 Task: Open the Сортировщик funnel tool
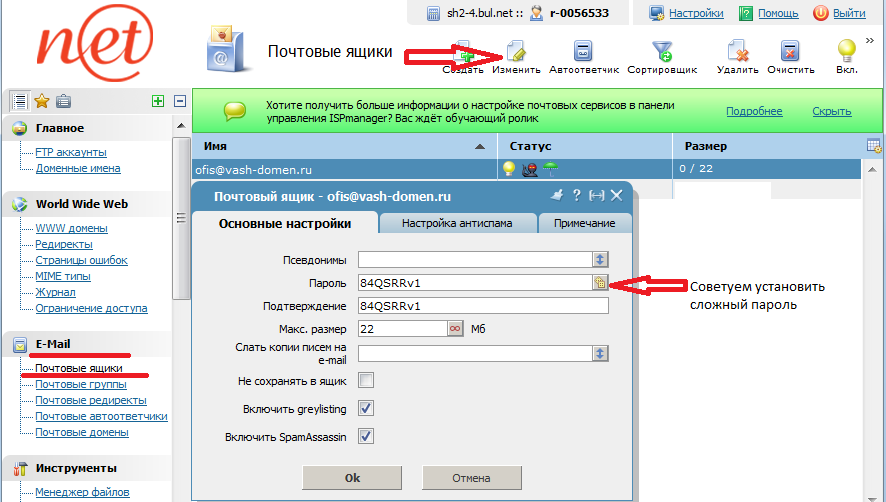[x=662, y=51]
